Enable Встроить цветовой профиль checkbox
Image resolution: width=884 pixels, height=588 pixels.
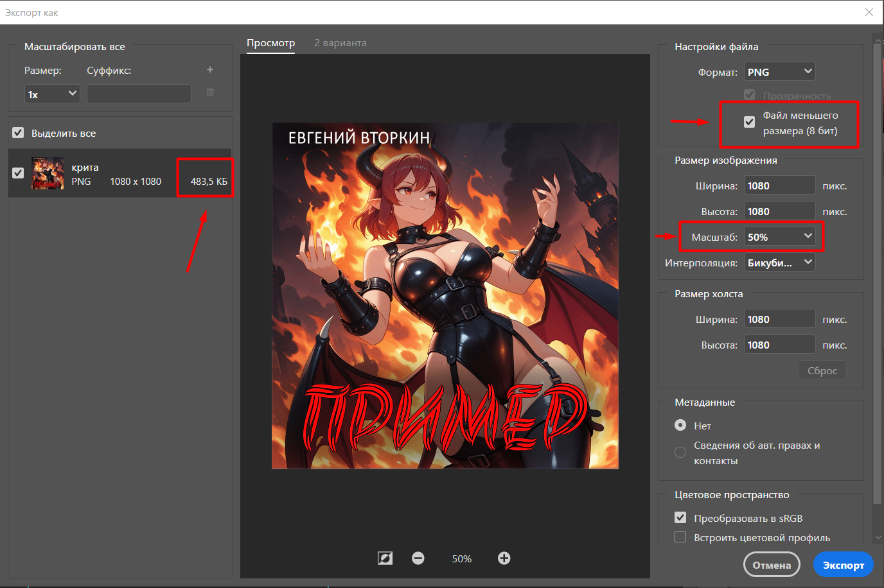[x=680, y=537]
